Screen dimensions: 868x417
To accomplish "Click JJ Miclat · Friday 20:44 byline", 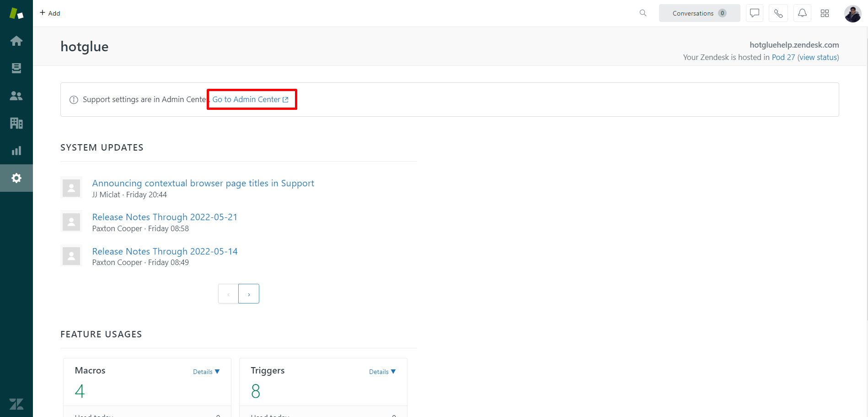I will tap(129, 195).
